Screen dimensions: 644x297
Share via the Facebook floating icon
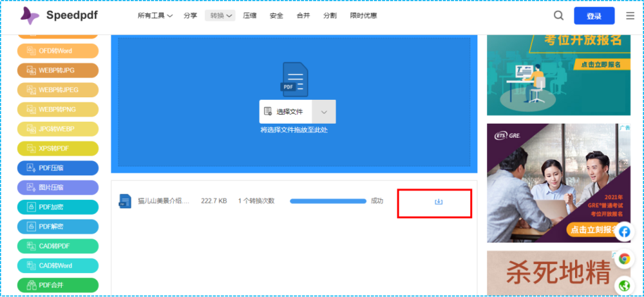(x=624, y=232)
